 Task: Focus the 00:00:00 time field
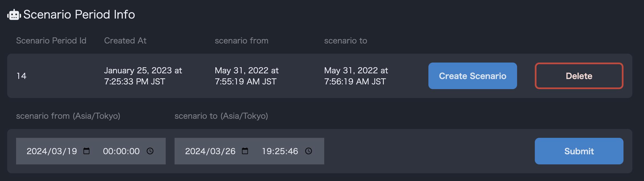(x=121, y=151)
